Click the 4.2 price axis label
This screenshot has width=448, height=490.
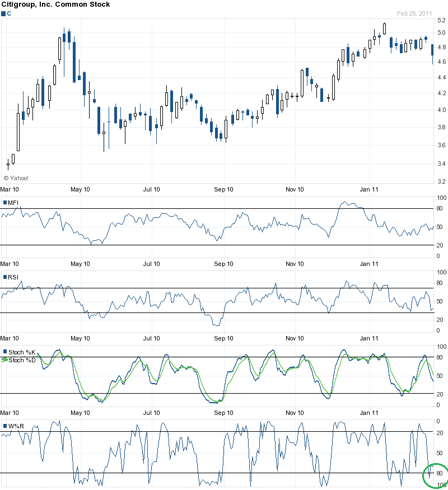coord(441,93)
